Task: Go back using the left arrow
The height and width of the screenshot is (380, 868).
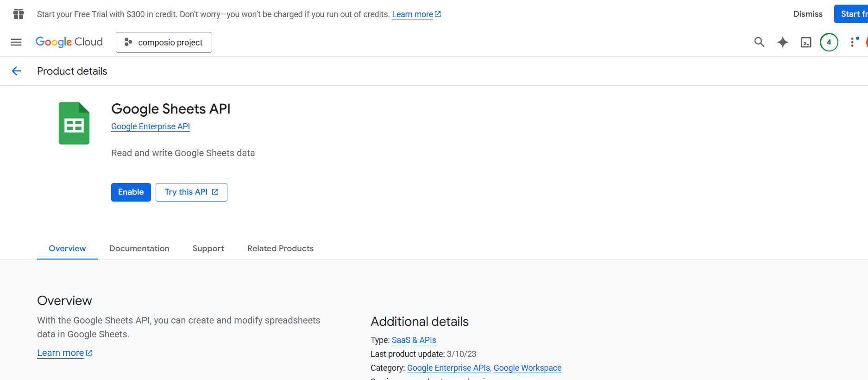Action: click(x=16, y=71)
